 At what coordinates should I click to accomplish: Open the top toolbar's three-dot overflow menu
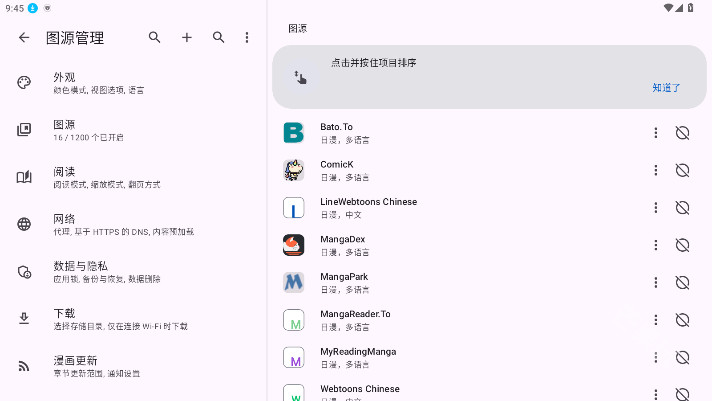[247, 38]
